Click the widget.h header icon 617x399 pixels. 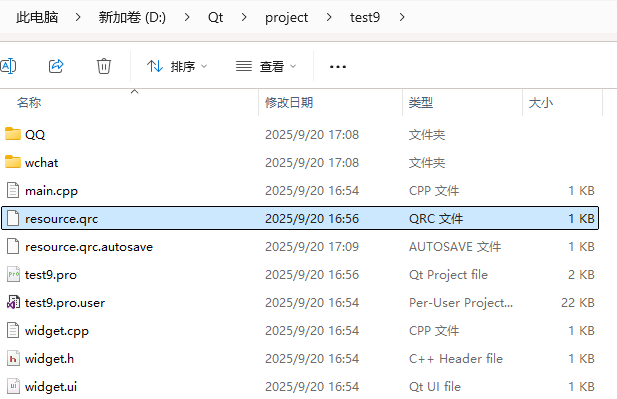coord(13,358)
